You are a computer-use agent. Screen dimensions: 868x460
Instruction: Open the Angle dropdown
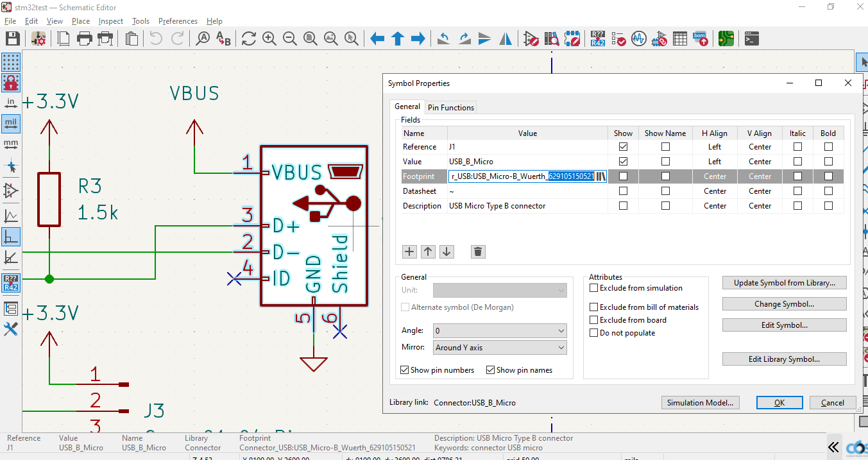tap(500, 331)
